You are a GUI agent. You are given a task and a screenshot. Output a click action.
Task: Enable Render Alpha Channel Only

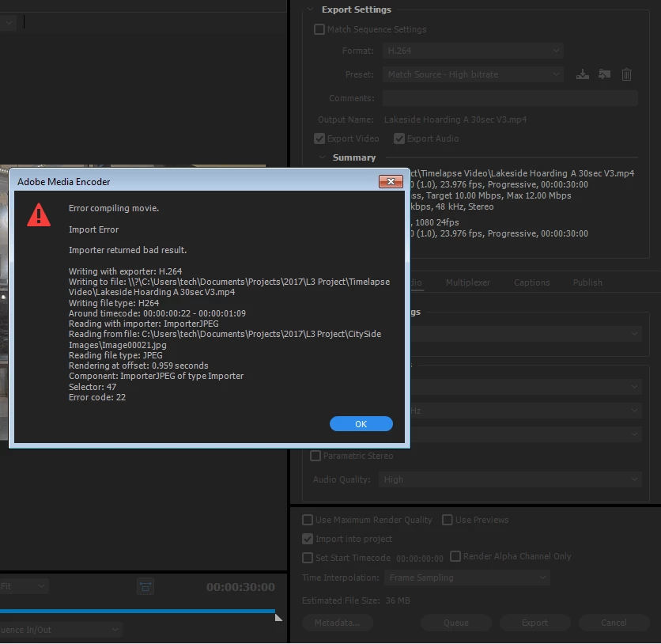coord(455,556)
